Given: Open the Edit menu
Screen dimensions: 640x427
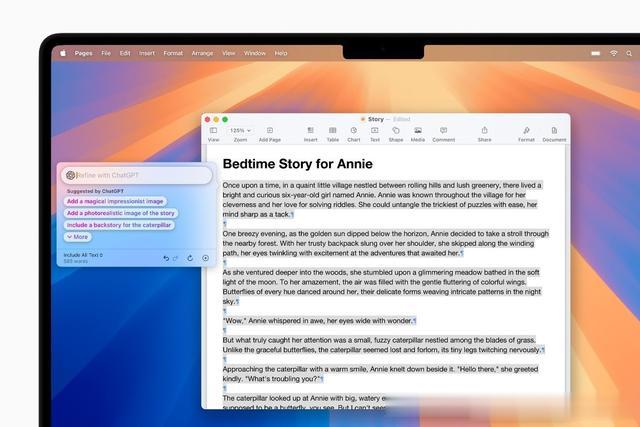Looking at the screenshot, I should pos(125,53).
